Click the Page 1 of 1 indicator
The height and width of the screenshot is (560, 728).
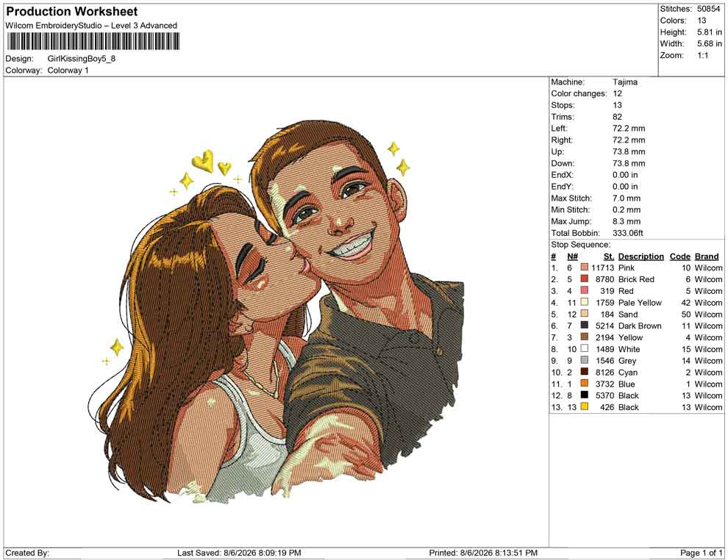(701, 553)
